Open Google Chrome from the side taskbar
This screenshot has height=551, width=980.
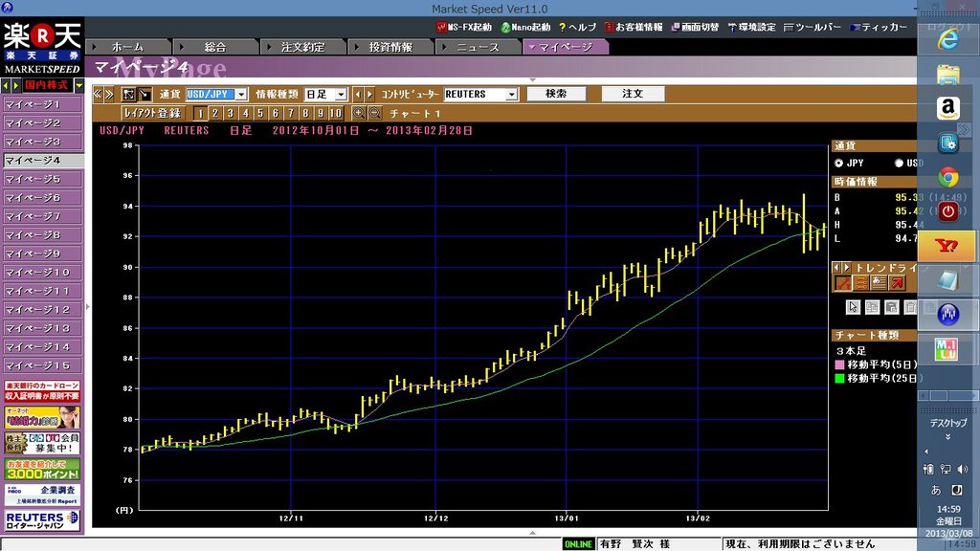point(947,177)
